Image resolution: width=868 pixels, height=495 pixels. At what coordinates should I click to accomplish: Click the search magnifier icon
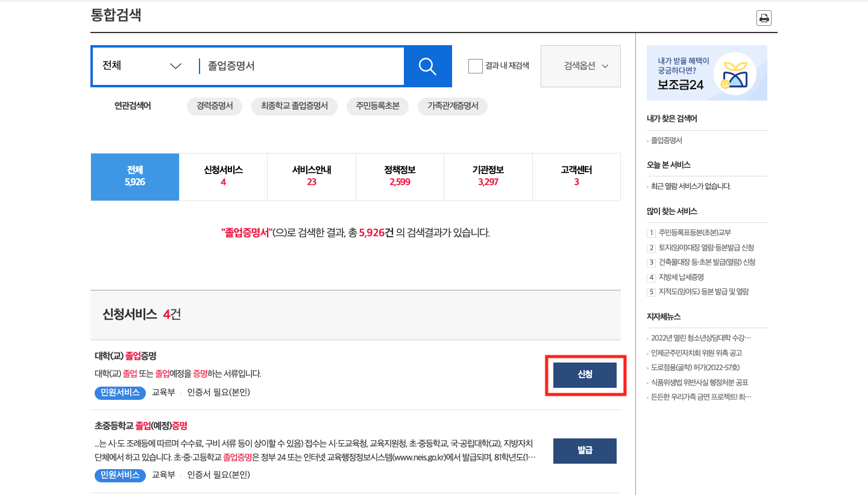pyautogui.click(x=427, y=66)
